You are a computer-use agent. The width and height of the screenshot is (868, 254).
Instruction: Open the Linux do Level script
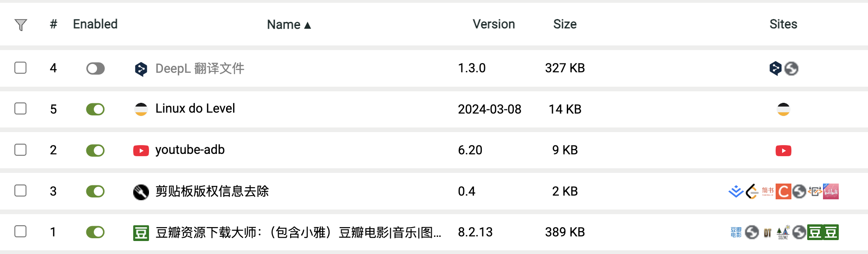(x=195, y=108)
